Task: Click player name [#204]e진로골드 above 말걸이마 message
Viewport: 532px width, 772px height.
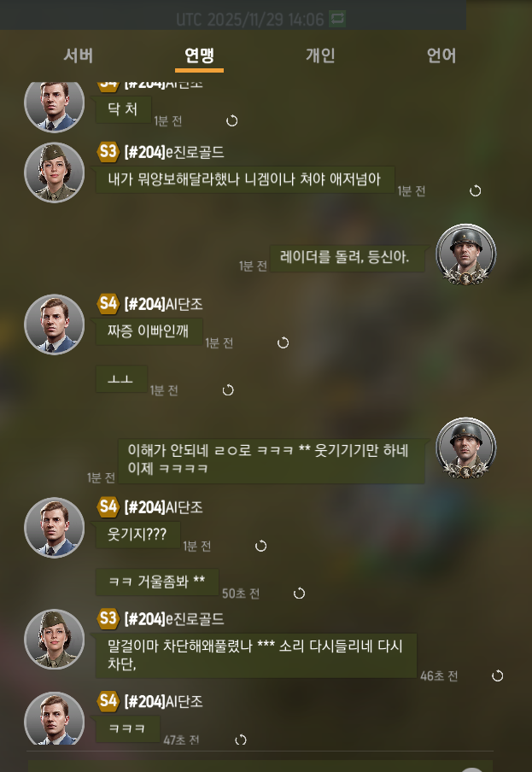Action: click(x=174, y=619)
